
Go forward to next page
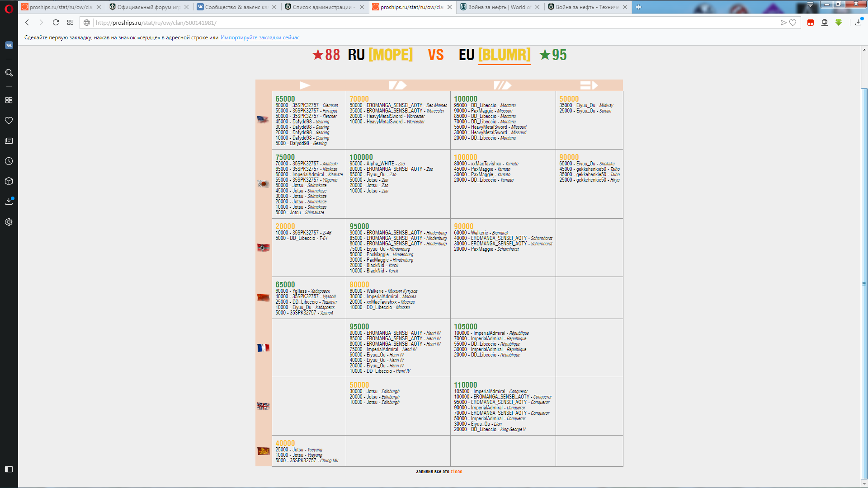click(41, 23)
